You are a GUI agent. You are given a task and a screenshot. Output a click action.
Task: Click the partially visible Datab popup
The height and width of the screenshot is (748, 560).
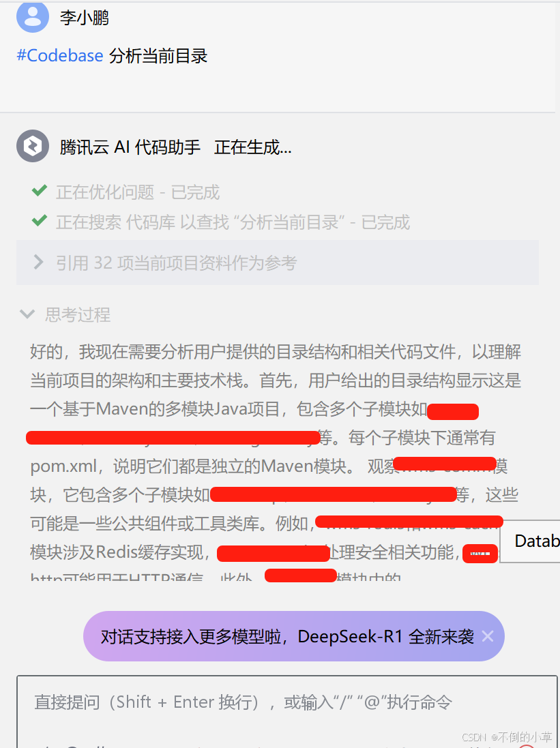tap(530, 541)
